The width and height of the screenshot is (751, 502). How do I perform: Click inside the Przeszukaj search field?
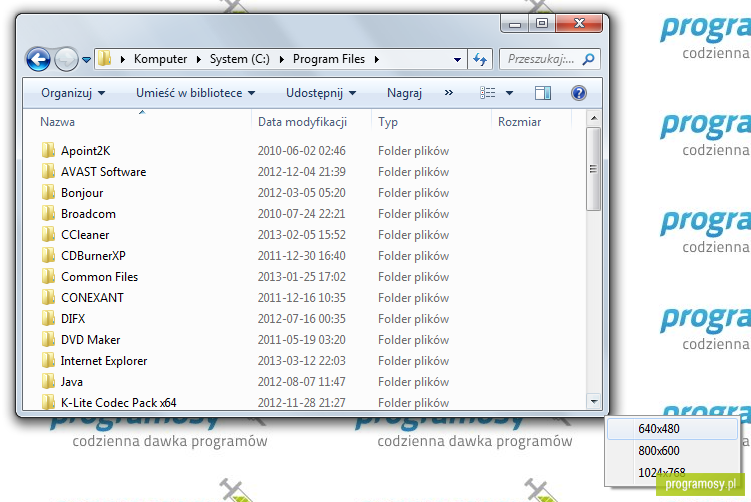pyautogui.click(x=549, y=59)
